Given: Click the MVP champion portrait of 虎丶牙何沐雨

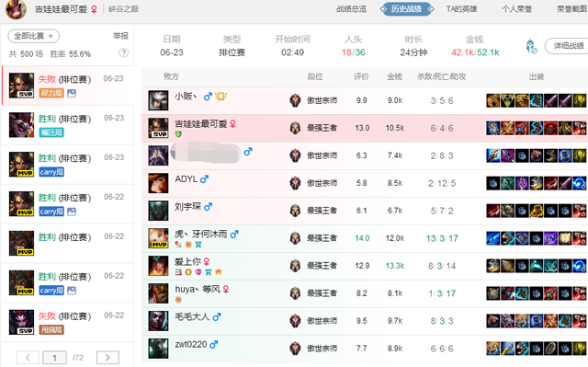Looking at the screenshot, I should click(158, 238).
